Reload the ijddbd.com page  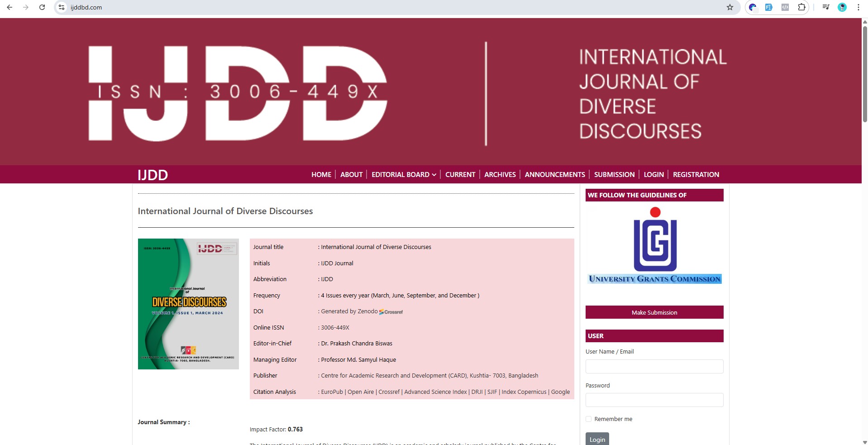pos(42,7)
